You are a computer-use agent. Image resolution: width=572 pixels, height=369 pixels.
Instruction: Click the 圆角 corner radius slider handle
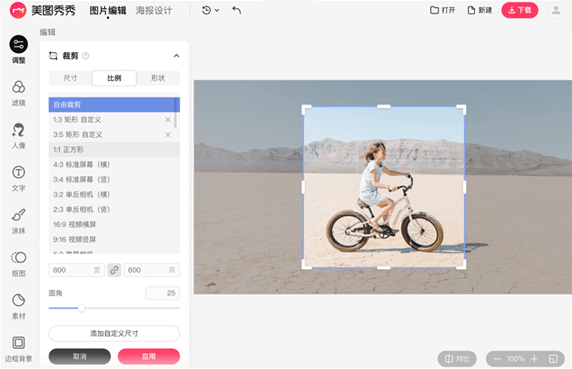pyautogui.click(x=82, y=308)
